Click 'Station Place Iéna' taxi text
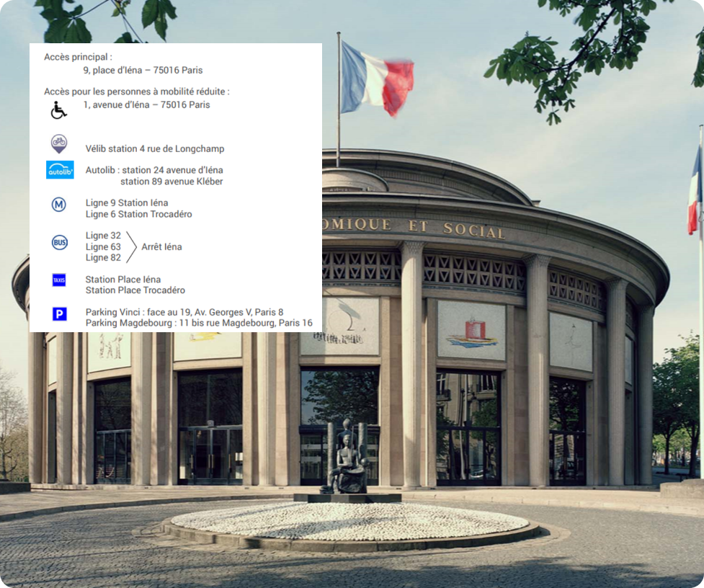 click(x=123, y=279)
